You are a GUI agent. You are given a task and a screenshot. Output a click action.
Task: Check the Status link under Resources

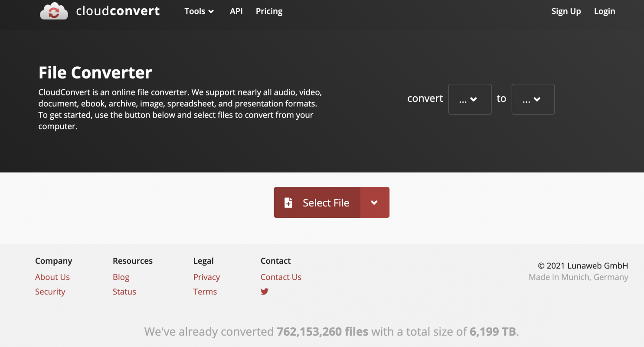[x=124, y=291]
